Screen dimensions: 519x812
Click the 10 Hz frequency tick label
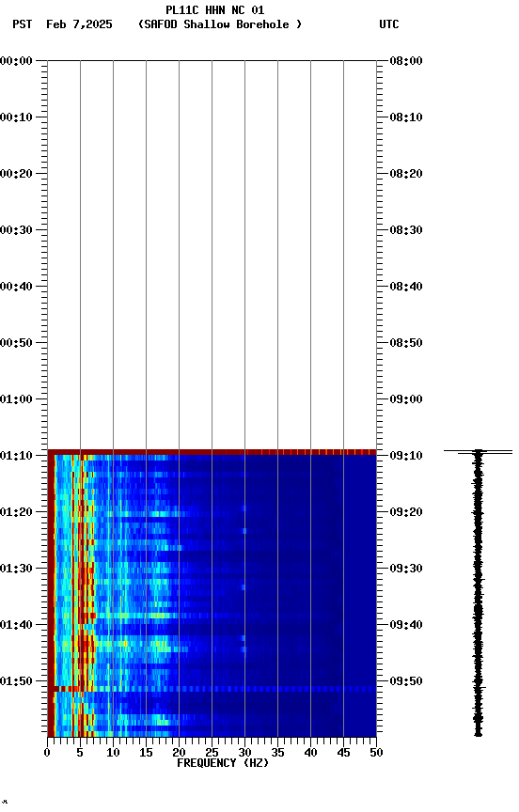coord(113,753)
